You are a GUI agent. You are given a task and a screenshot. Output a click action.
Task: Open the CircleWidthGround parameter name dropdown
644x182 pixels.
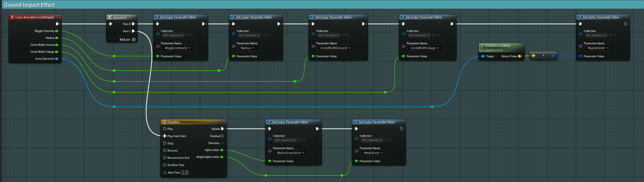pyautogui.click(x=336, y=48)
